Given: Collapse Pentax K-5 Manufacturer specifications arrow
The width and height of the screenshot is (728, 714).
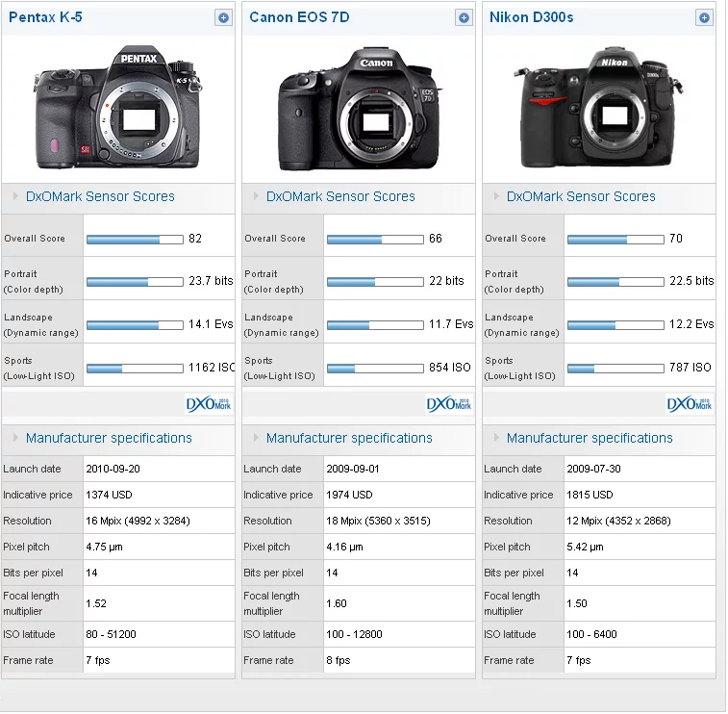Looking at the screenshot, I should 15,438.
